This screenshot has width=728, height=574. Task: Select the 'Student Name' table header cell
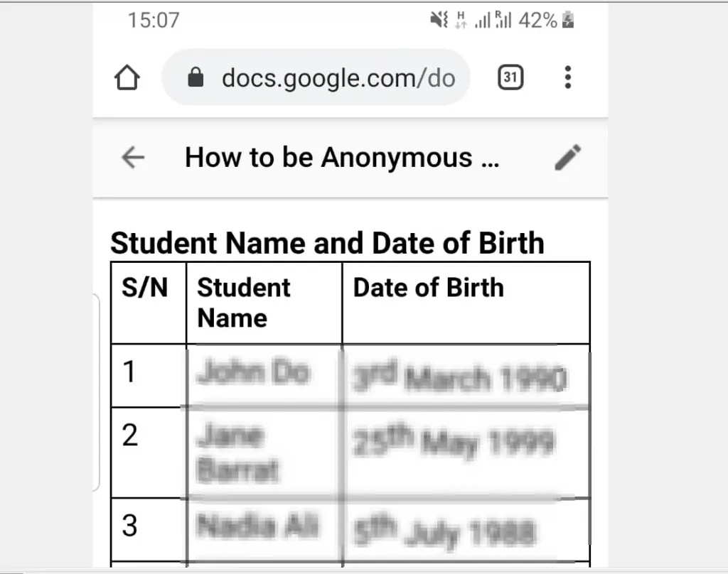point(244,303)
